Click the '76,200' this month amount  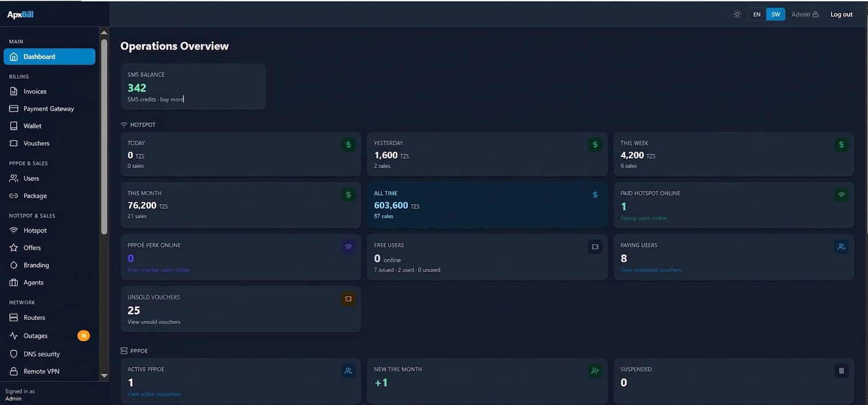click(142, 205)
